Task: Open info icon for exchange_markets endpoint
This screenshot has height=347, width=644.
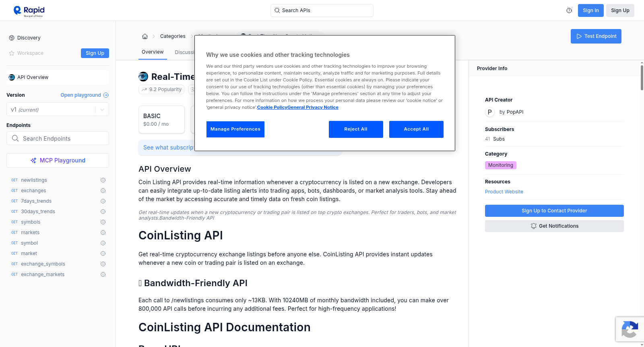Action: [103, 274]
